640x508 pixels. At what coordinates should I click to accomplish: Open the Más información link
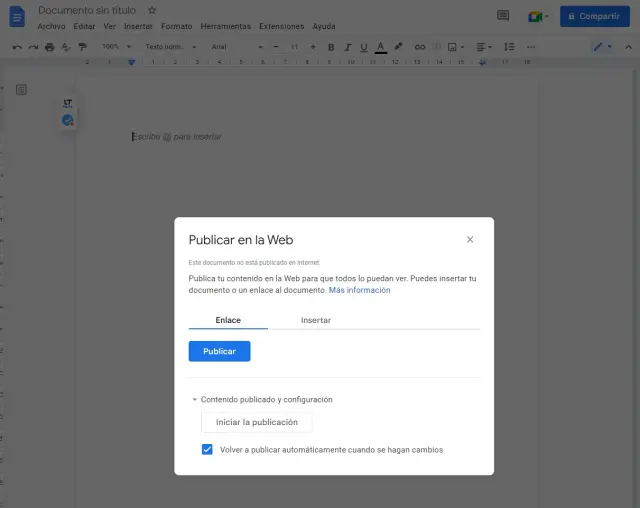(360, 290)
